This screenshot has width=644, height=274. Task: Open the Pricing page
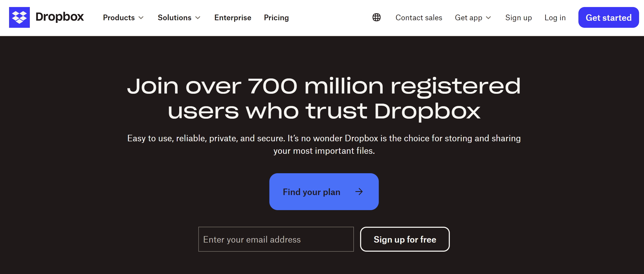click(276, 18)
